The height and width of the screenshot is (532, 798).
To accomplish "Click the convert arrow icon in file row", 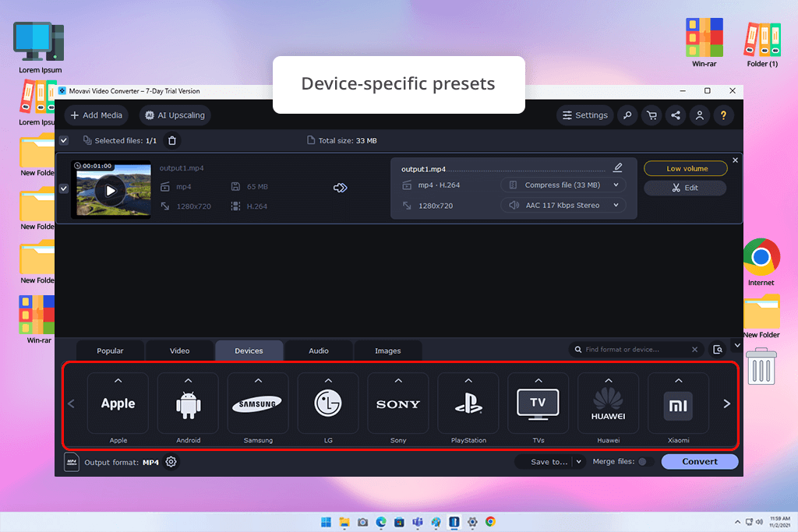I will 340,188.
